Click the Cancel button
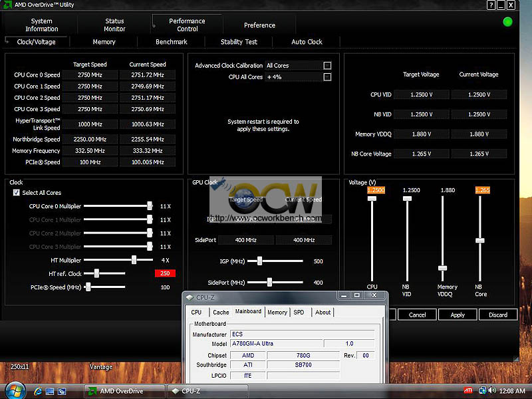The image size is (532, 399). click(417, 315)
